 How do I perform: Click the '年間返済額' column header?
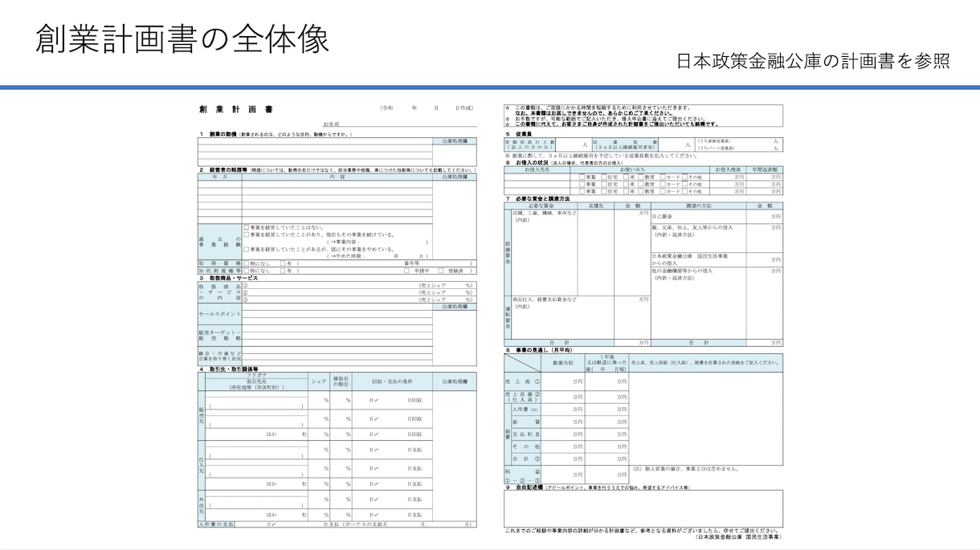[x=765, y=169]
